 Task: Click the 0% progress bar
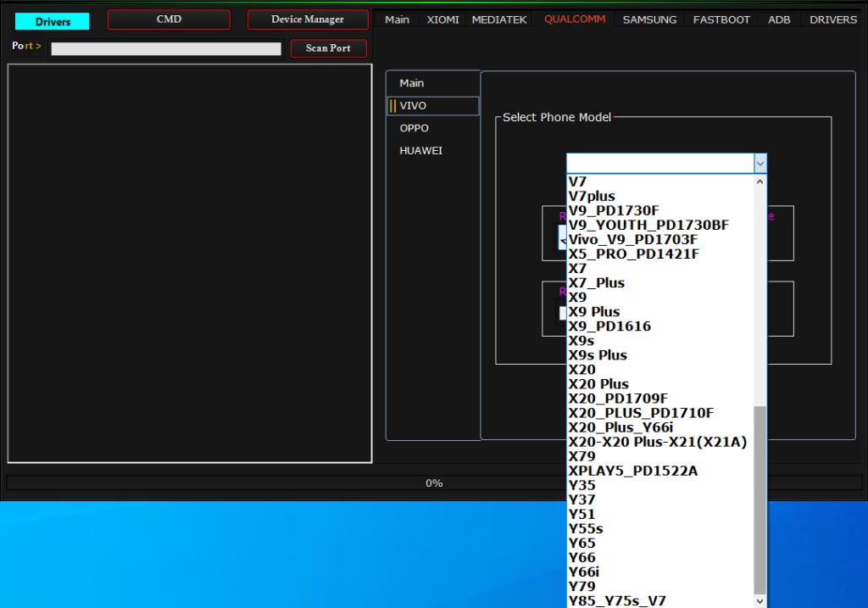click(x=434, y=483)
